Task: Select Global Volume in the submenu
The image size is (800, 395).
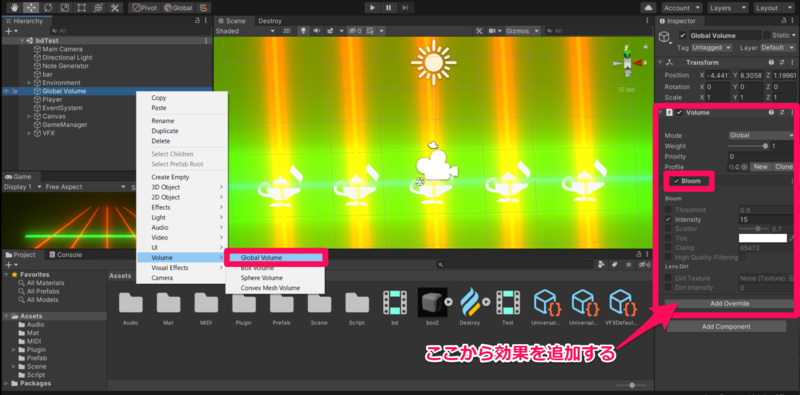Action: pyautogui.click(x=275, y=258)
